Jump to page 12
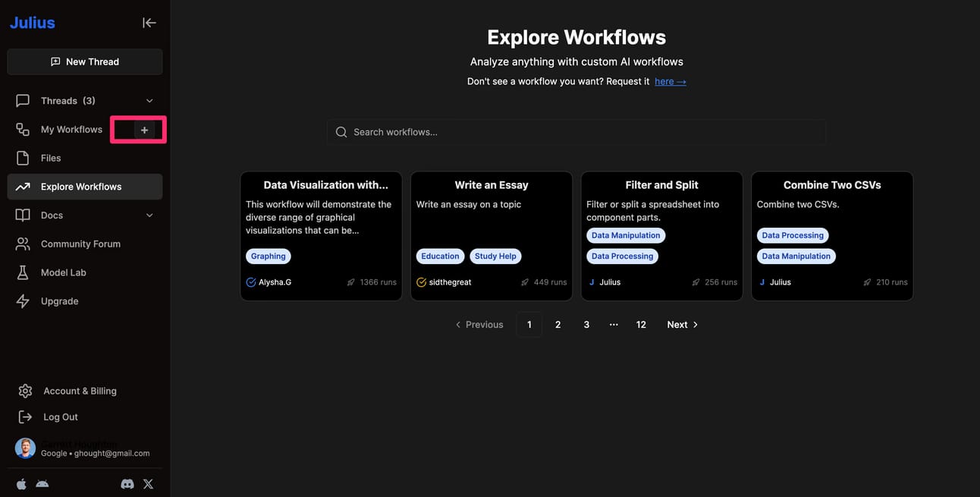The image size is (980, 497). tap(641, 325)
